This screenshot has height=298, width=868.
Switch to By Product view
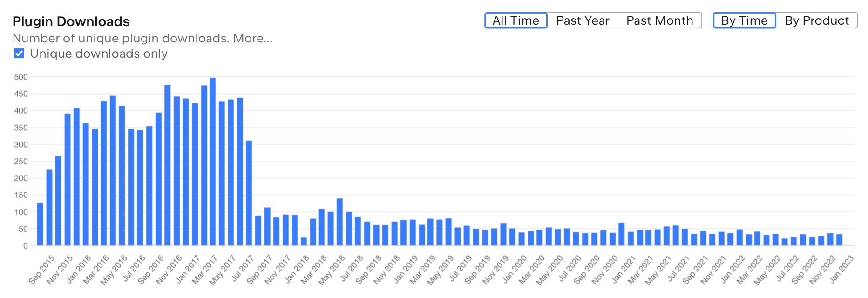817,20
